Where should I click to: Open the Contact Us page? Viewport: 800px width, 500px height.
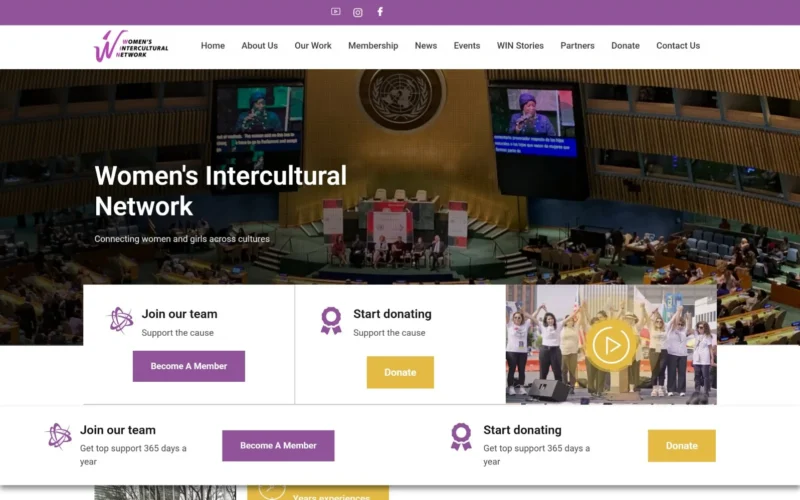coord(678,45)
